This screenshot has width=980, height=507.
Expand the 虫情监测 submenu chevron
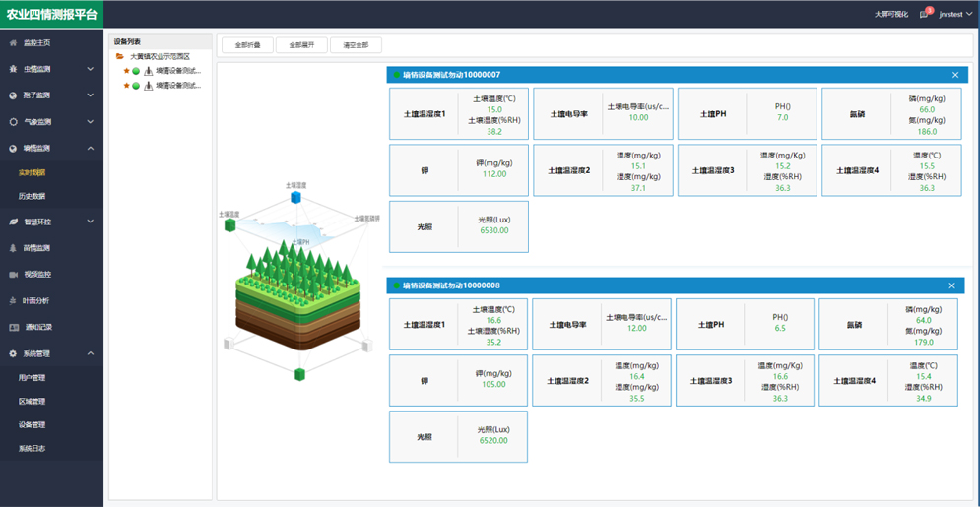[90, 69]
